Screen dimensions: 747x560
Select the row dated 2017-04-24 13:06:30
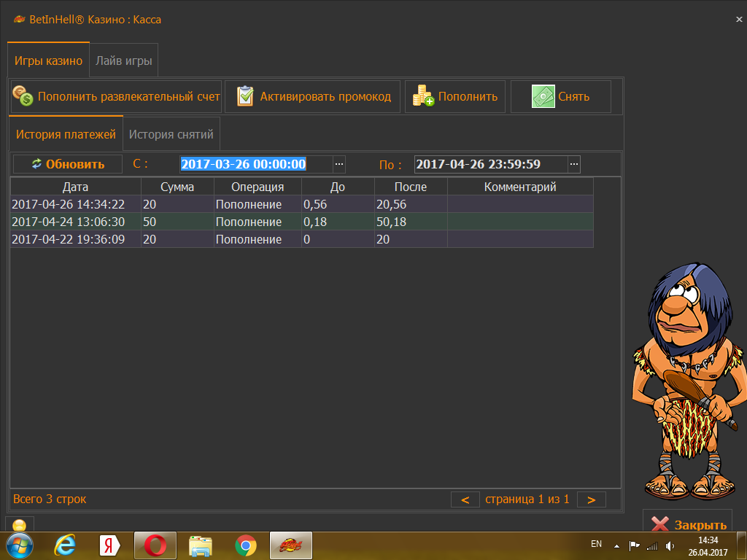pos(301,222)
